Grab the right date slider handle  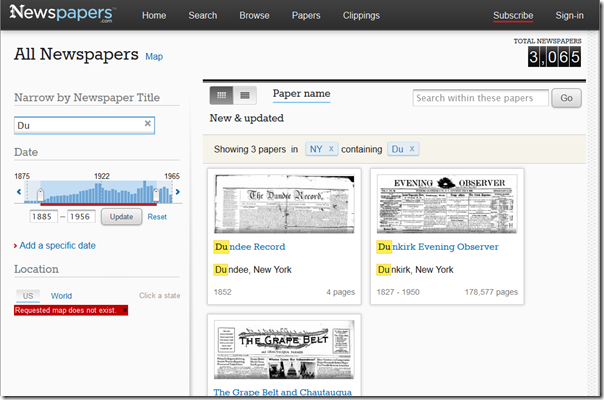coord(156,195)
